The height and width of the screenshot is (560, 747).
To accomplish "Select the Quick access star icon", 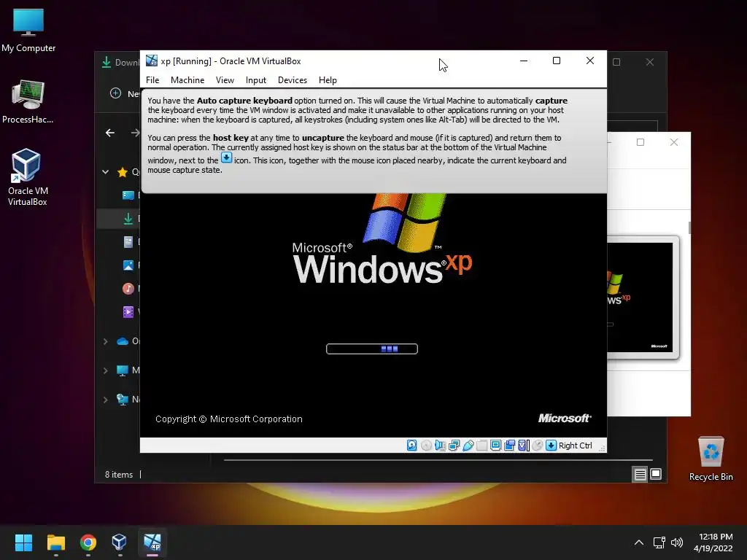I will click(123, 172).
